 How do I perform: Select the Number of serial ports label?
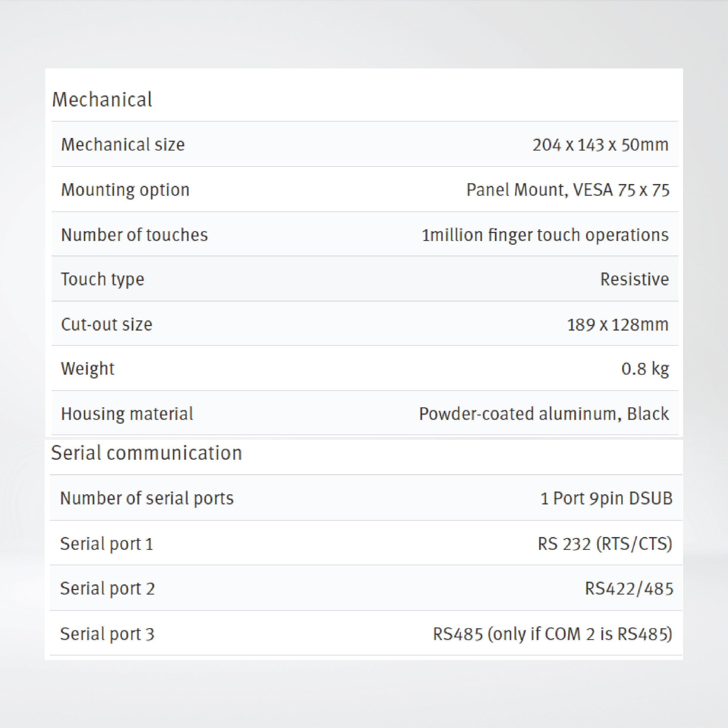(147, 498)
